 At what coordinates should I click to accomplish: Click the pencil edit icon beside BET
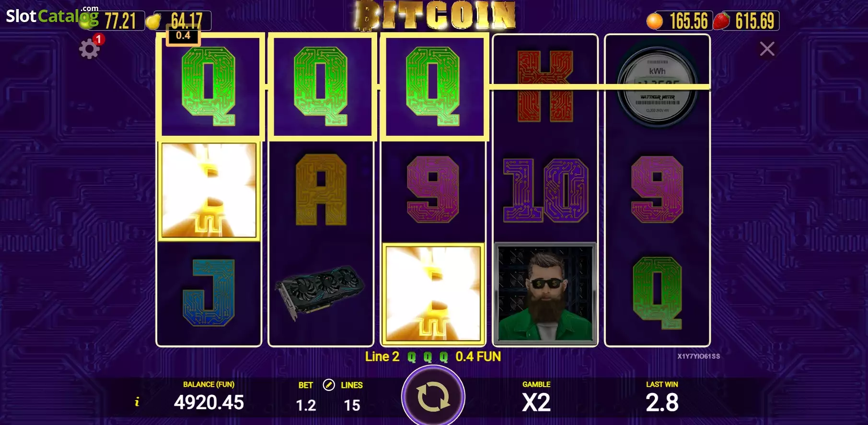point(329,385)
